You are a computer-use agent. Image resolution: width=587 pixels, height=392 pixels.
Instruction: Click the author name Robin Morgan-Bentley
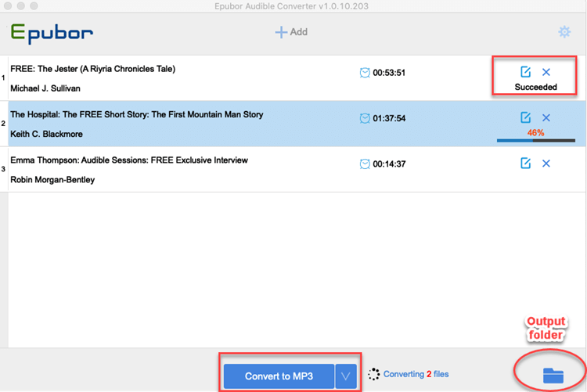[x=52, y=180]
